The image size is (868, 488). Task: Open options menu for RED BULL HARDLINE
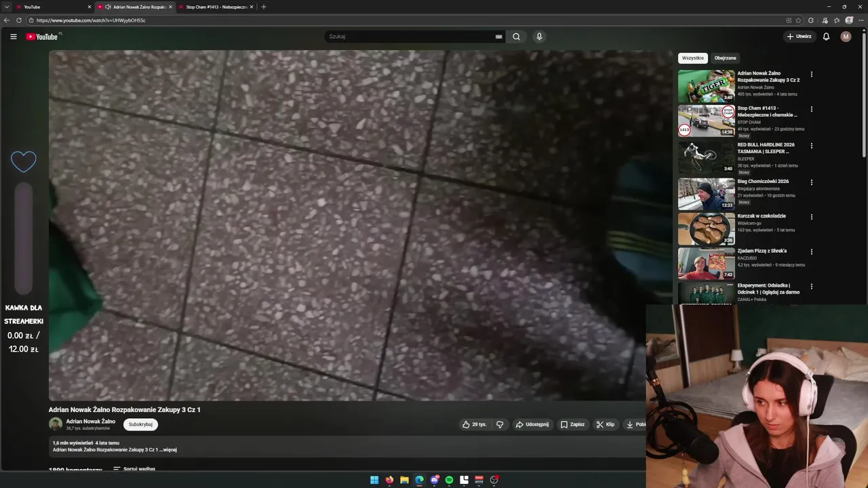coord(811,146)
